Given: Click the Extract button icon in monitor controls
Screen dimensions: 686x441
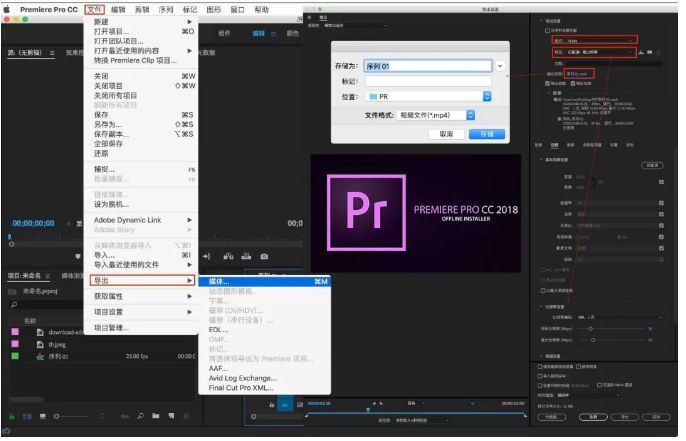Looking at the screenshot, I should [x=246, y=257].
